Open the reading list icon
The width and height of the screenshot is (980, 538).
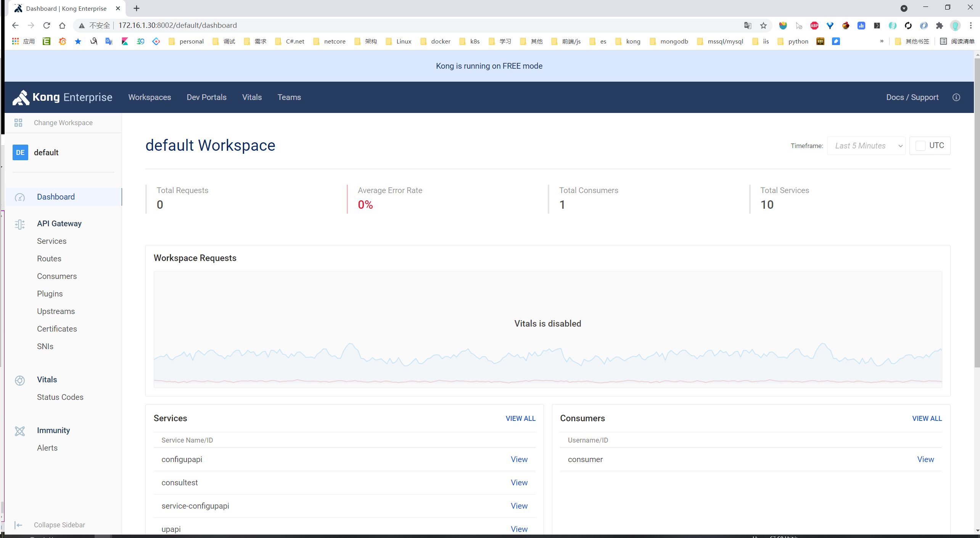click(943, 41)
